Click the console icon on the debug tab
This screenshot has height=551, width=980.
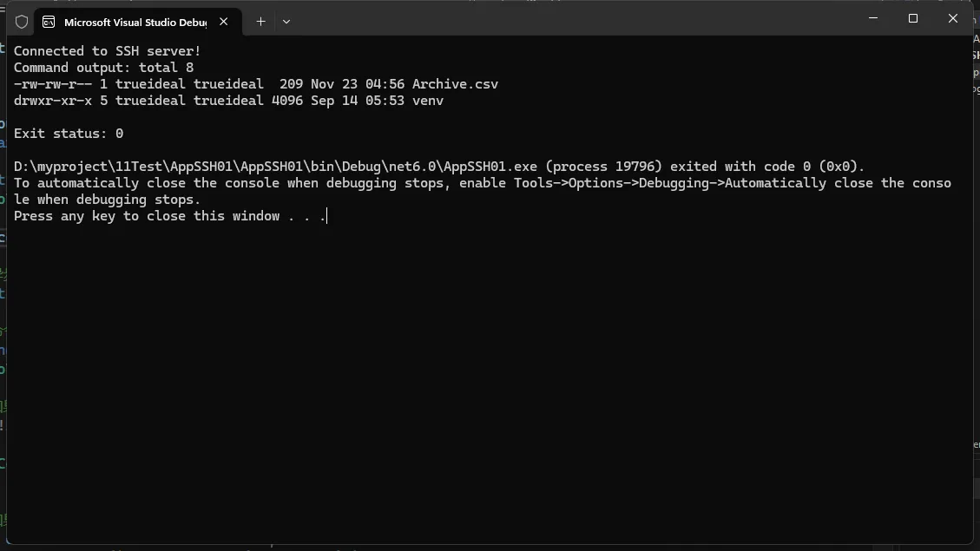click(x=49, y=22)
